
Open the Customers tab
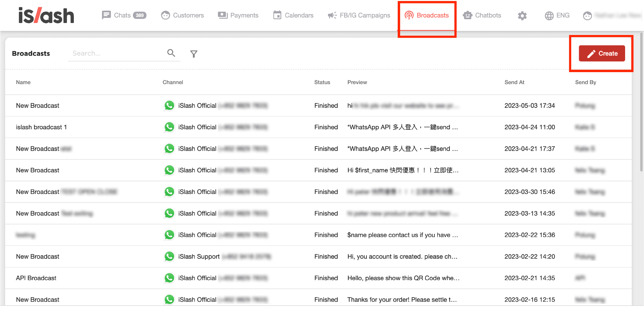(182, 15)
